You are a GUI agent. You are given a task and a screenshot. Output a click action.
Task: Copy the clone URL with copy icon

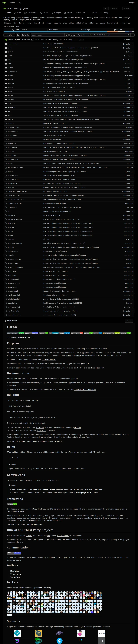128,35
